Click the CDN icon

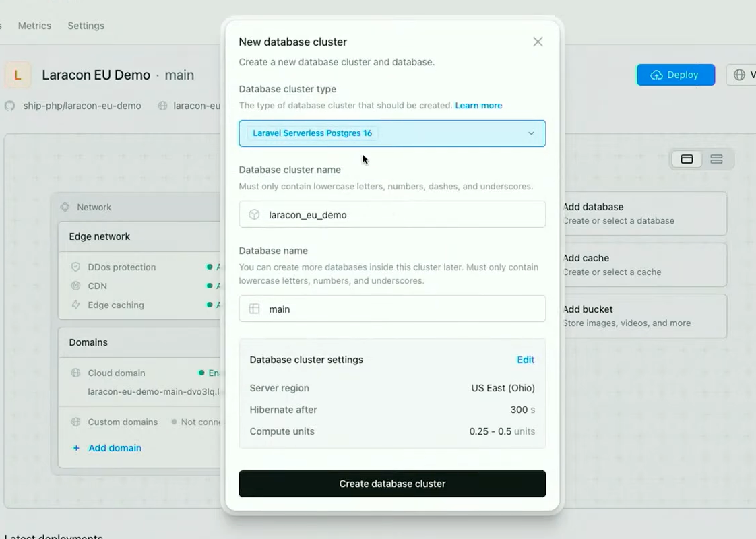click(75, 286)
